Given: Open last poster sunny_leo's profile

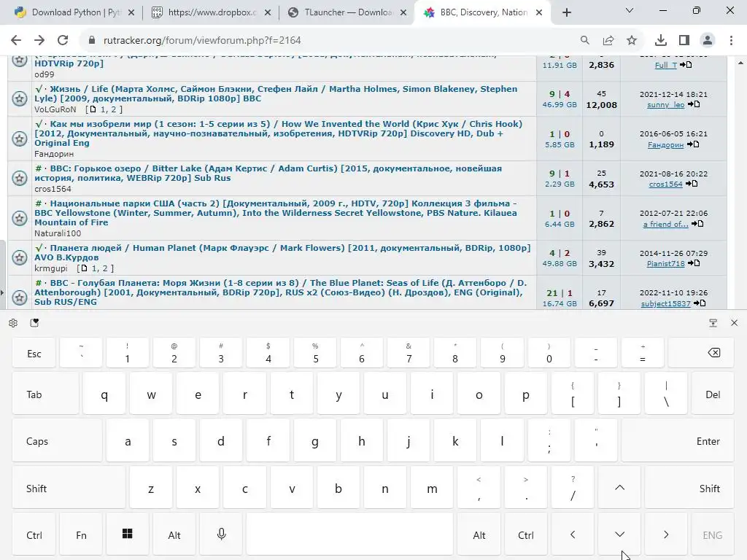Looking at the screenshot, I should click(665, 105).
